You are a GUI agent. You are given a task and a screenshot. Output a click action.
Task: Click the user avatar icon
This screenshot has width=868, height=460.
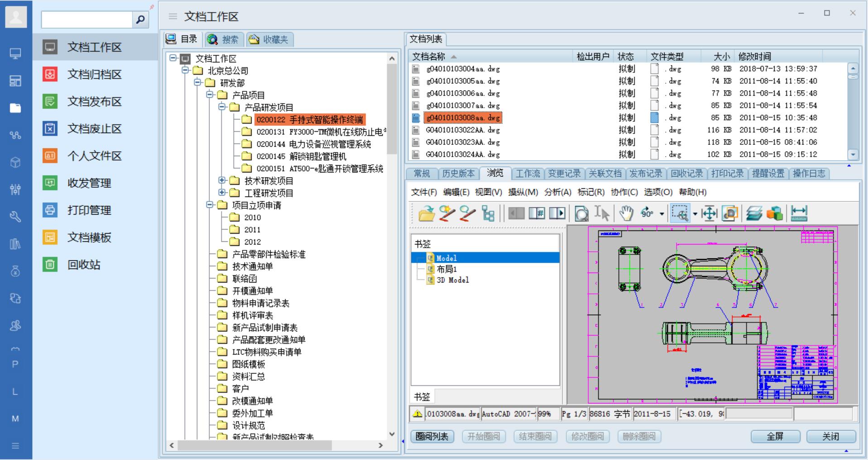(16, 17)
